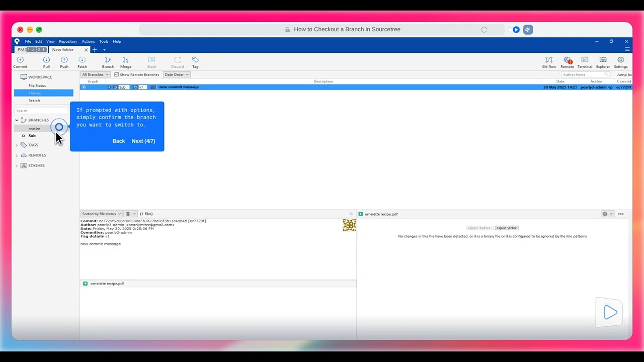This screenshot has height=362, width=644.
Task: Open Git-flow from the toolbar
Action: 549,62
